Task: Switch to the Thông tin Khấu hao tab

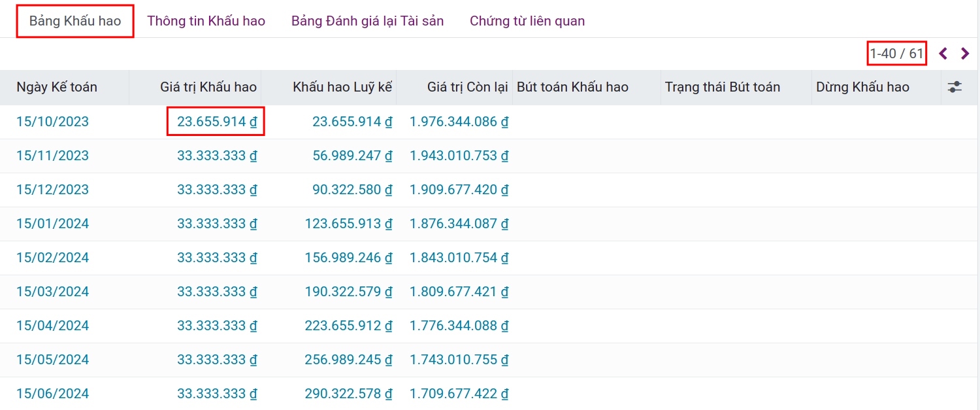Action: 206,20
